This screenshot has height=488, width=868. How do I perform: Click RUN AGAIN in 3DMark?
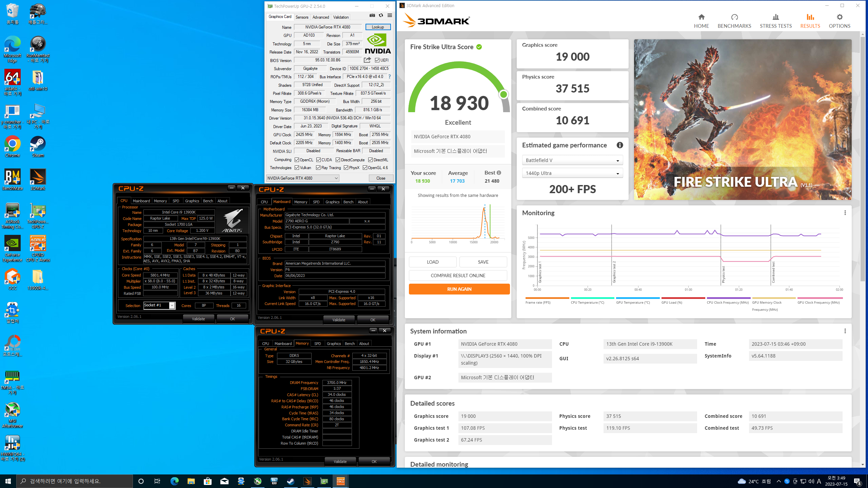[x=459, y=289]
